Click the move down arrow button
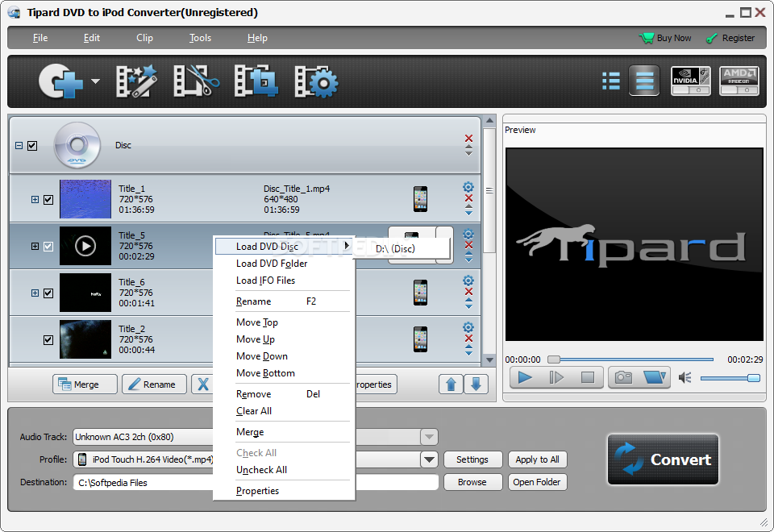This screenshot has width=774, height=532. [476, 384]
